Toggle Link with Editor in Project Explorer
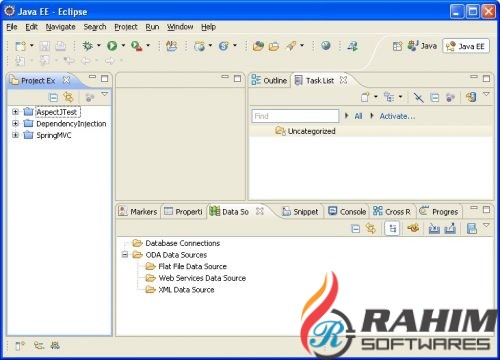 (68, 97)
